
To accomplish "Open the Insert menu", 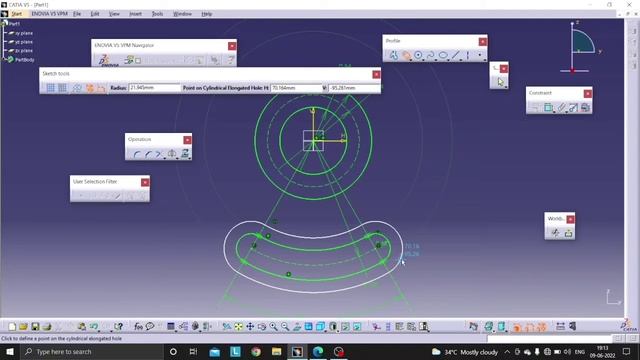I will [135, 14].
